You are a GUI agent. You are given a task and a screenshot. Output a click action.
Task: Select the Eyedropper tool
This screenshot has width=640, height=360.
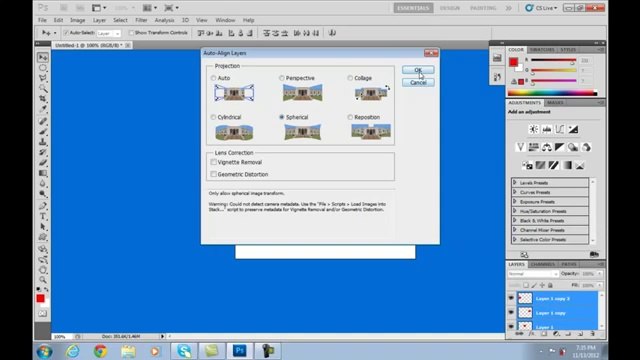click(43, 109)
